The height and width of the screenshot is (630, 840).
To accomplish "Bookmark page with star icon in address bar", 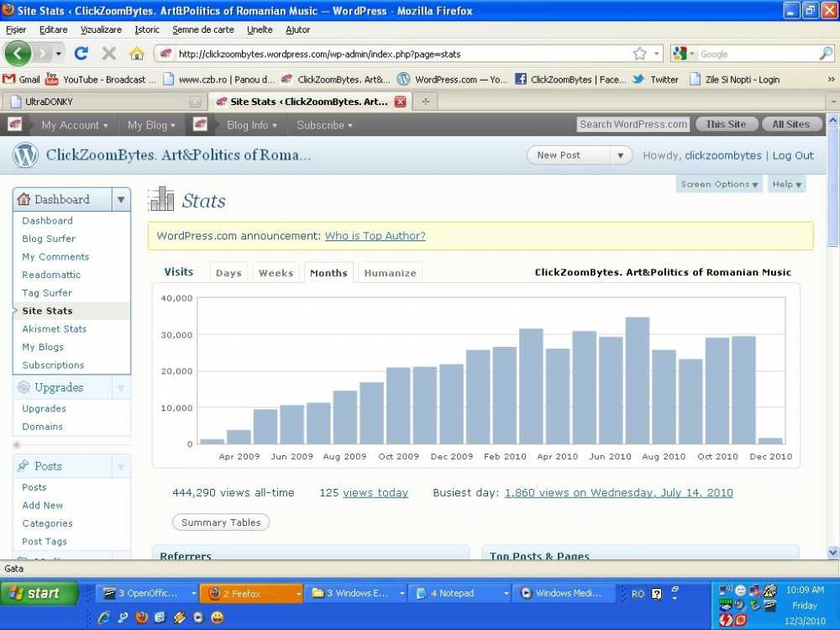I will tap(639, 54).
